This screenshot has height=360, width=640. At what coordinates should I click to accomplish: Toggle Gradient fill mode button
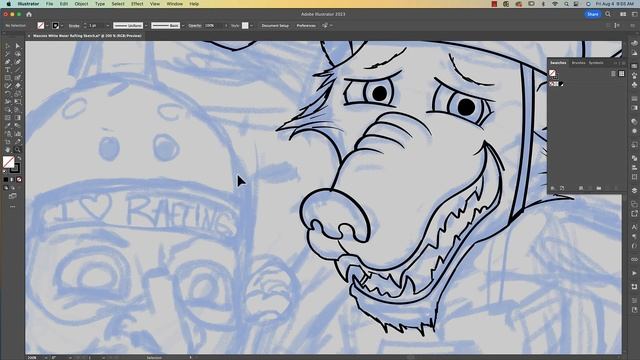pyautogui.click(x=12, y=180)
